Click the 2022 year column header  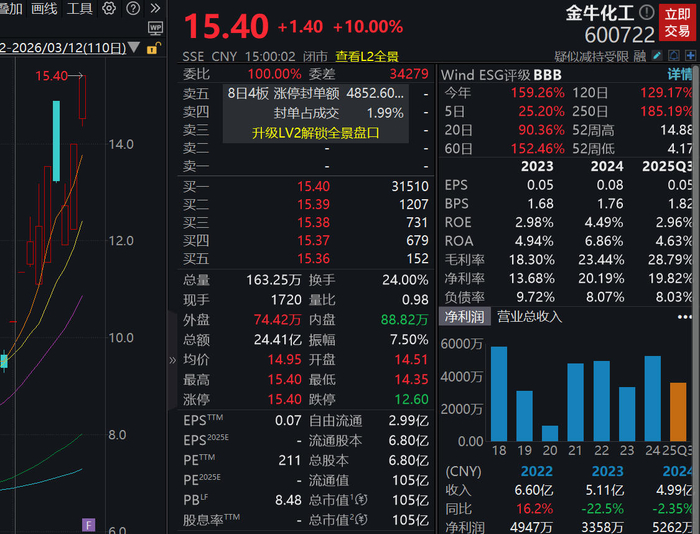(x=537, y=471)
